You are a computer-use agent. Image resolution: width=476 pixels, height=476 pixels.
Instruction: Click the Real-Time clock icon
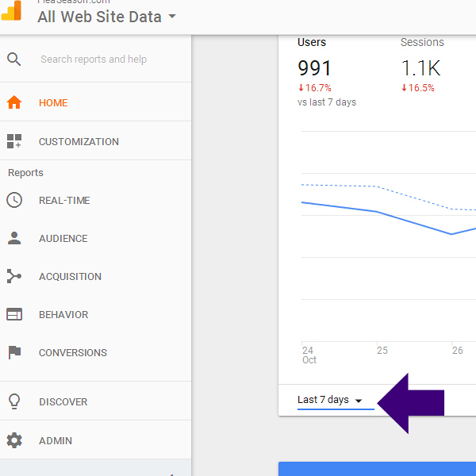tap(13, 200)
